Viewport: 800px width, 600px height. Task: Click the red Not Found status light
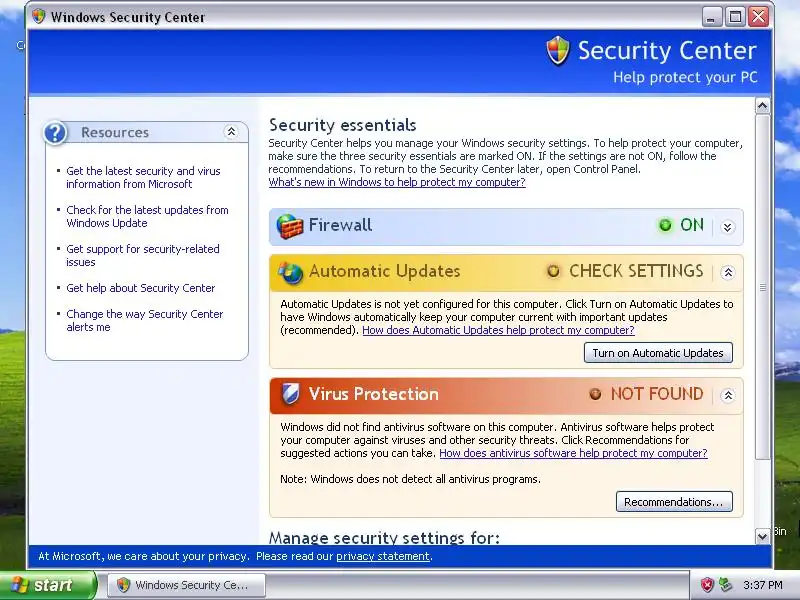tap(595, 394)
